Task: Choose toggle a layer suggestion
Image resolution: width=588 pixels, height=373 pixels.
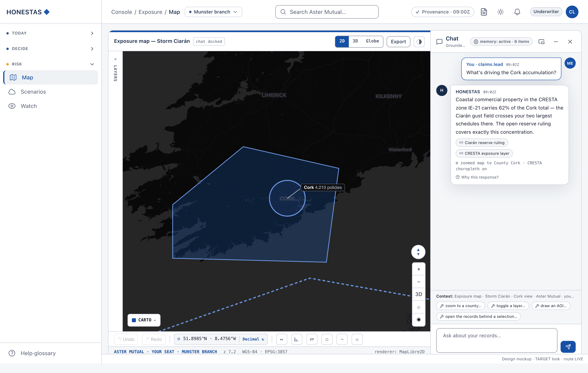Action: (x=508, y=306)
